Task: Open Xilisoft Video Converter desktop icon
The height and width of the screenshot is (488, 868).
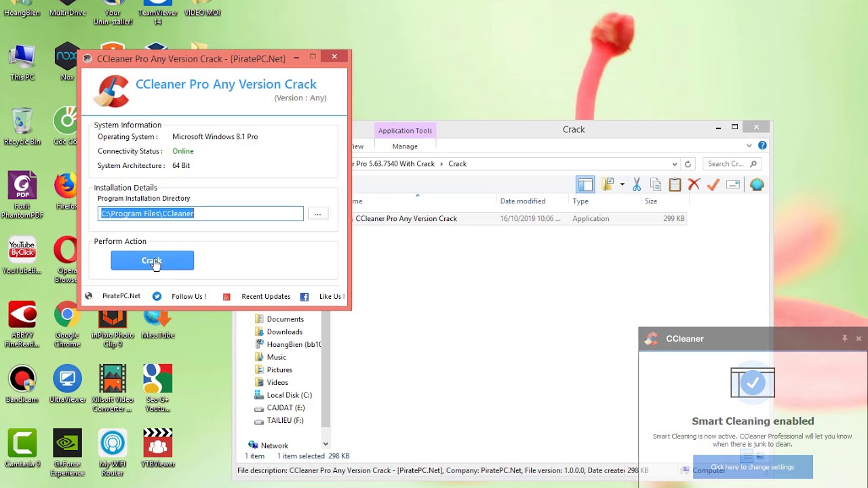Action: (x=112, y=388)
